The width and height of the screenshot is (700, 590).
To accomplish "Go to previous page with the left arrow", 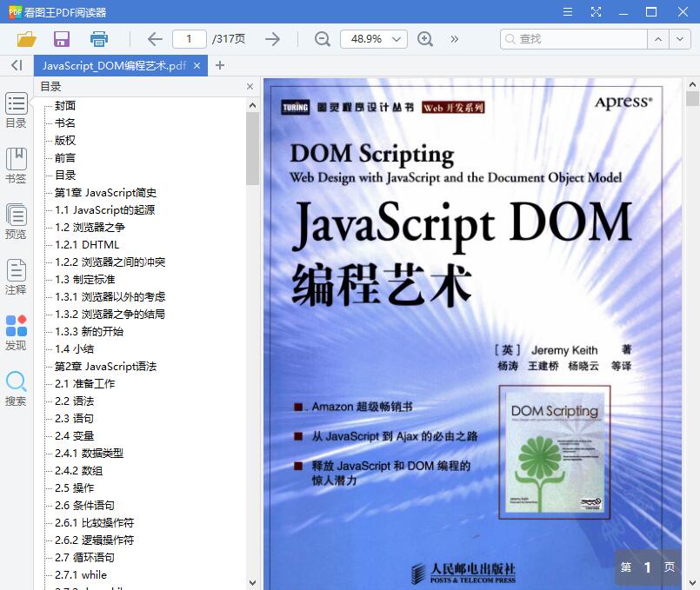I will point(155,39).
